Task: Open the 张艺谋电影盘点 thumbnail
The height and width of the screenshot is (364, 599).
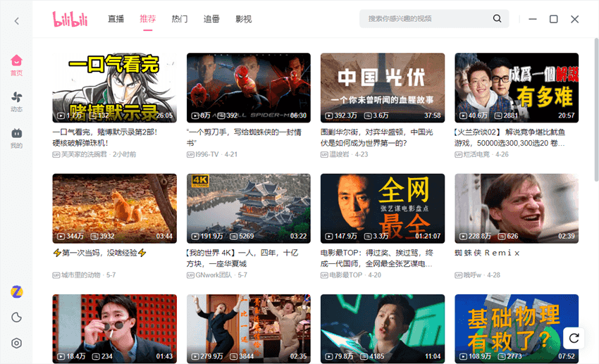Action: [x=383, y=208]
